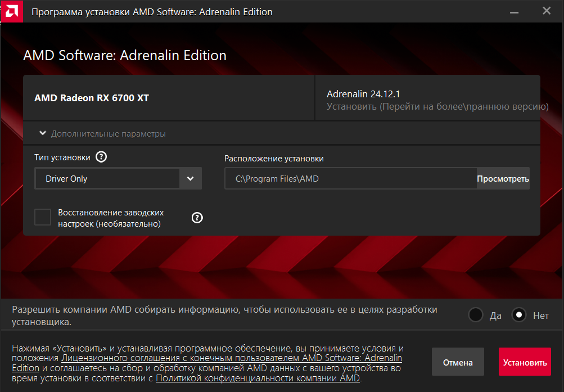Click the install location path field
Image resolution: width=564 pixels, height=392 pixels.
tap(351, 178)
